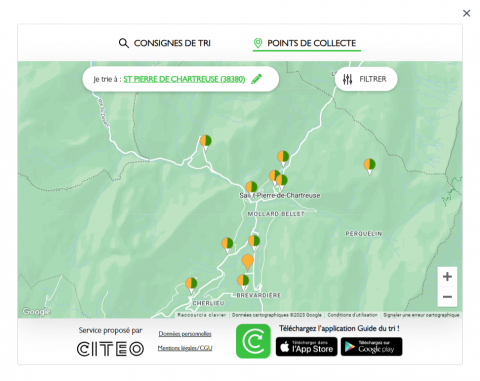This screenshot has width=480, height=381.
Task: Open the ST PIERRE DE CHARTREUSE (38380) link
Action: 184,79
